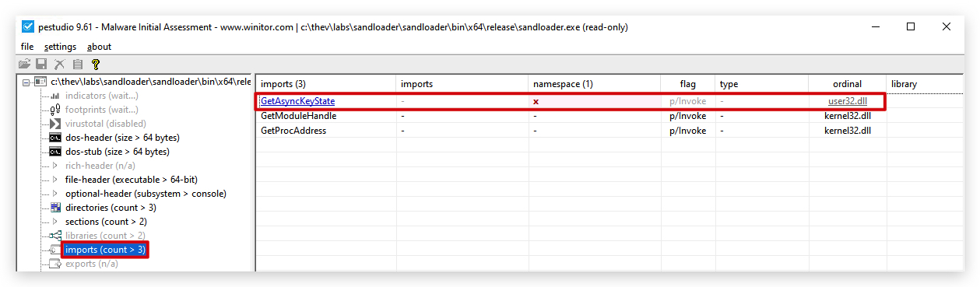Sort by the ordinal column header
The height and width of the screenshot is (287, 980).
[x=848, y=84]
